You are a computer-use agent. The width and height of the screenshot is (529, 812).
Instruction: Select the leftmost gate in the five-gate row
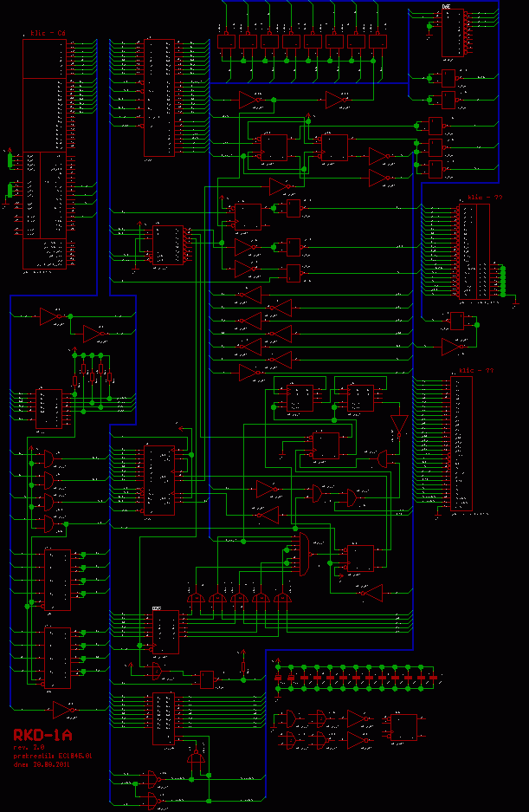click(196, 599)
